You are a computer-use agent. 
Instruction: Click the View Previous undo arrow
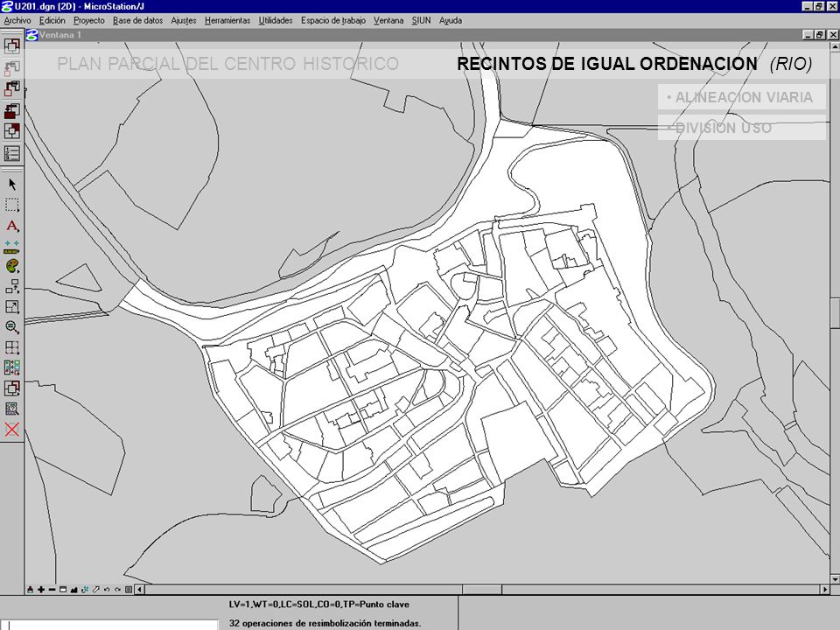107,590
